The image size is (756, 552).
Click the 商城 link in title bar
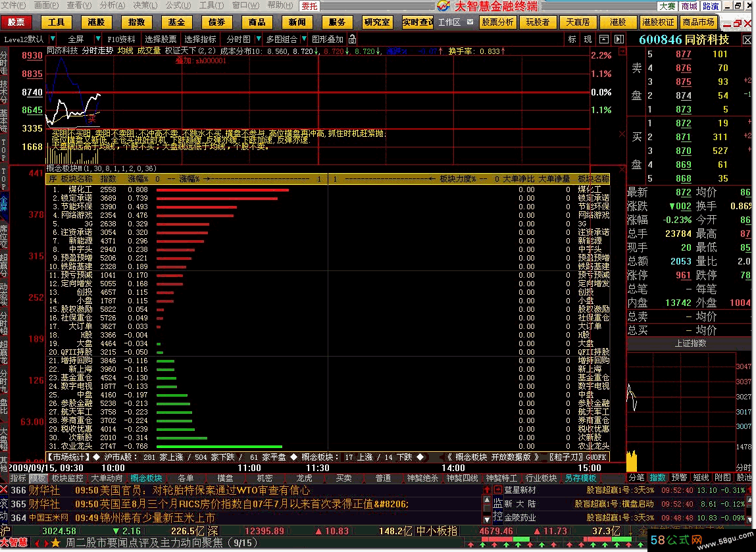tap(689, 7)
